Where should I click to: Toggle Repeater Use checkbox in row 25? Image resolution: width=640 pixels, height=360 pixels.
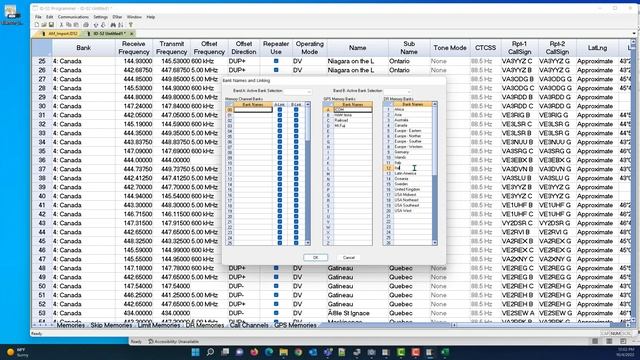(276, 61)
